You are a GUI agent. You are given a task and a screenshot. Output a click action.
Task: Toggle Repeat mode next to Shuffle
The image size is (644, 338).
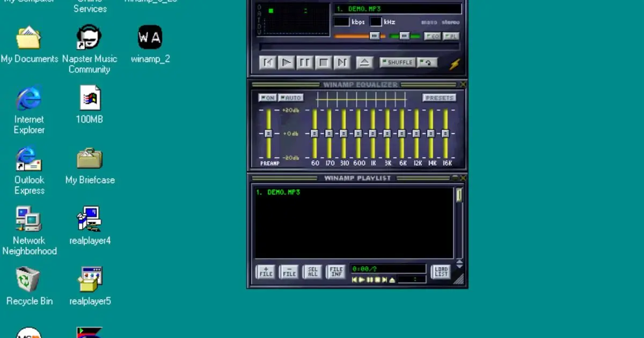point(427,62)
